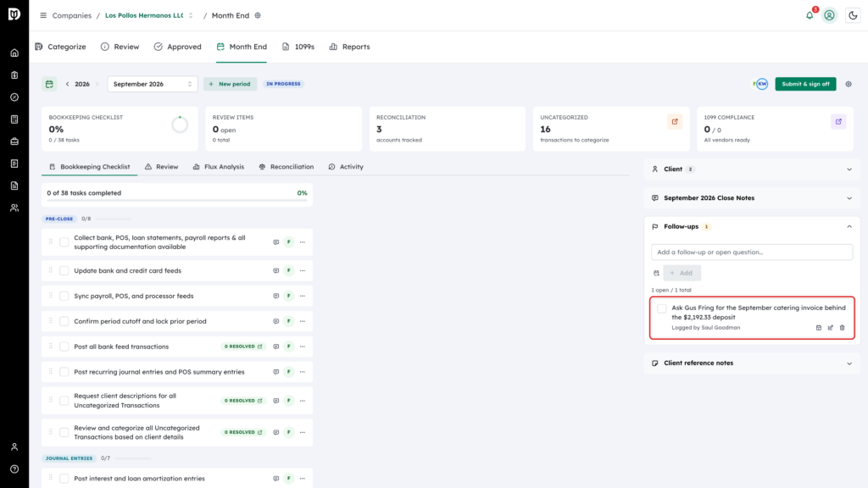Open more options for Post all bank feed transactions

303,347
